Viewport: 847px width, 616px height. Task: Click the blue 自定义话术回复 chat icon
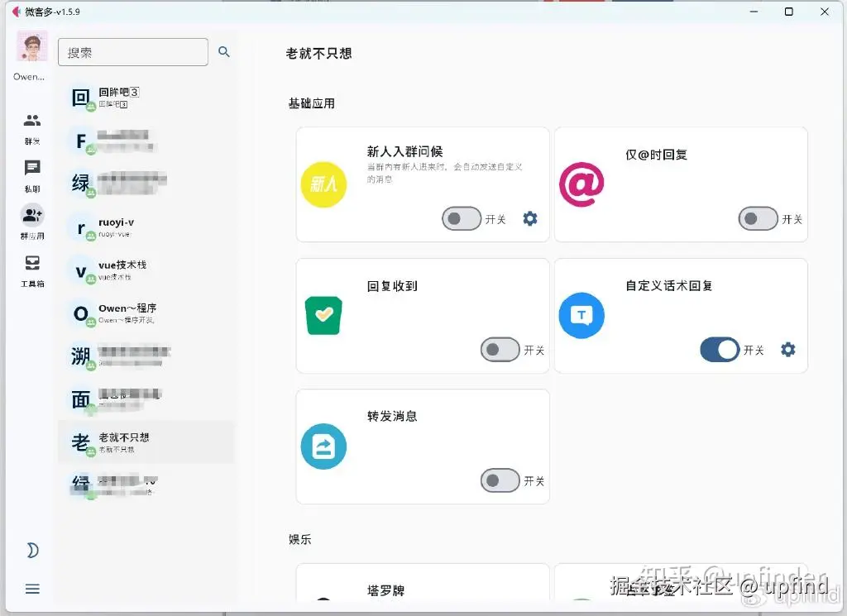click(581, 315)
